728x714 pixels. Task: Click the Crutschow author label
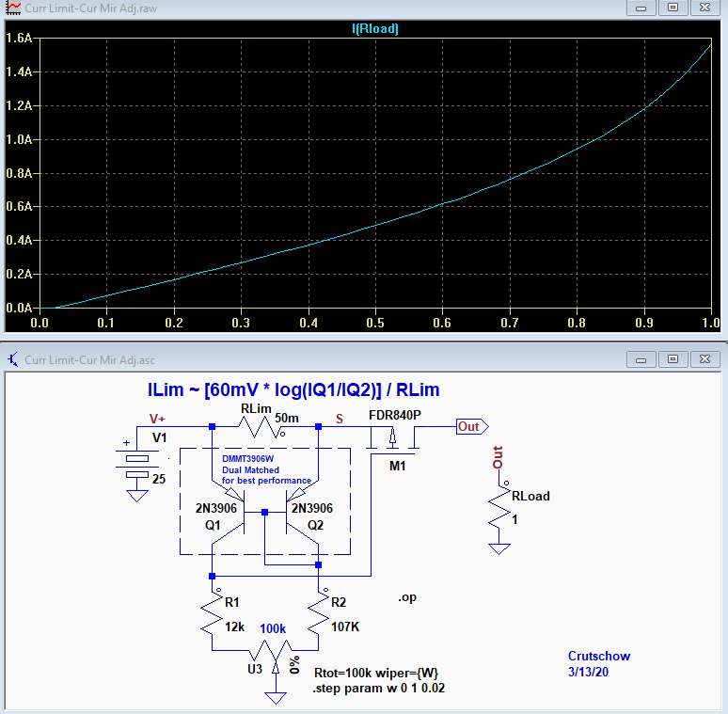click(x=599, y=656)
